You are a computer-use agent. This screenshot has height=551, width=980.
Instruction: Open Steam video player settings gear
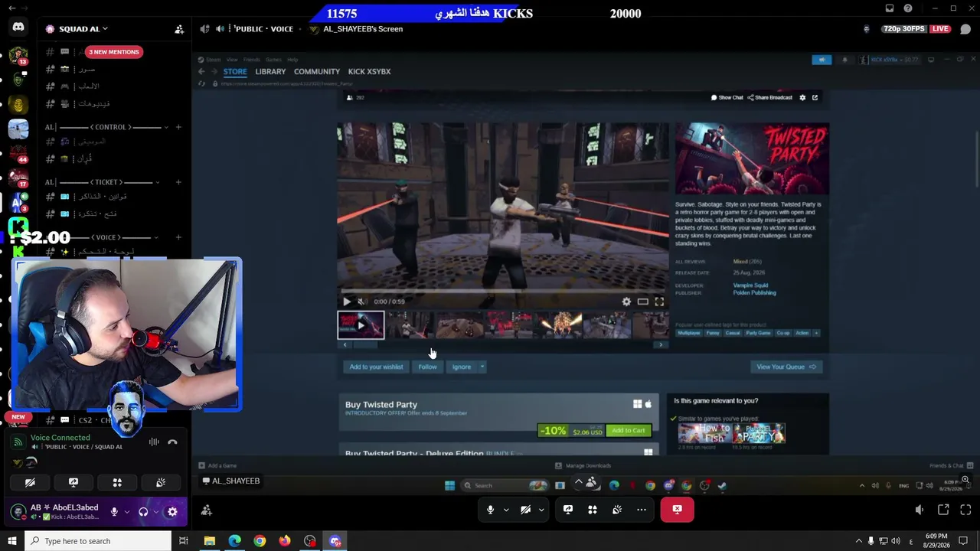click(x=626, y=302)
